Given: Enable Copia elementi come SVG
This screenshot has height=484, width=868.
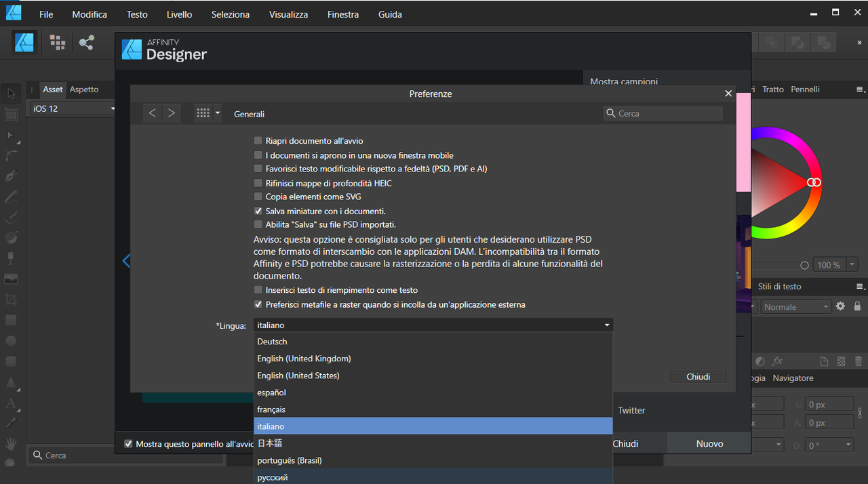Looking at the screenshot, I should (258, 197).
